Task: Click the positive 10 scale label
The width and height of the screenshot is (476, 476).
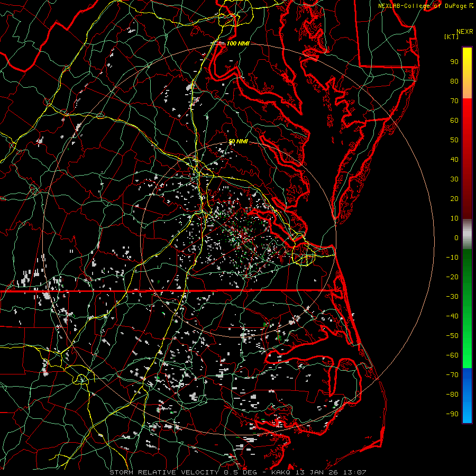Action: coord(454,218)
